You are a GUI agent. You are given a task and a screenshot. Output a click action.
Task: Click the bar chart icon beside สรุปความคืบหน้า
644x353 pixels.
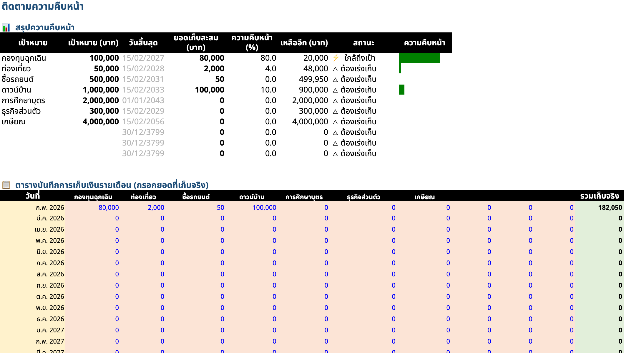(x=6, y=28)
